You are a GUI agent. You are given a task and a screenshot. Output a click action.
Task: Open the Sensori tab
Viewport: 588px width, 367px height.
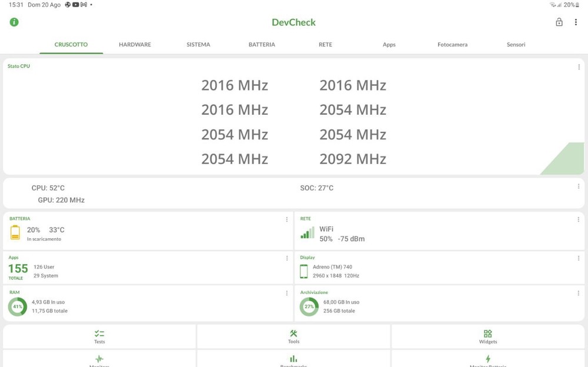point(516,45)
